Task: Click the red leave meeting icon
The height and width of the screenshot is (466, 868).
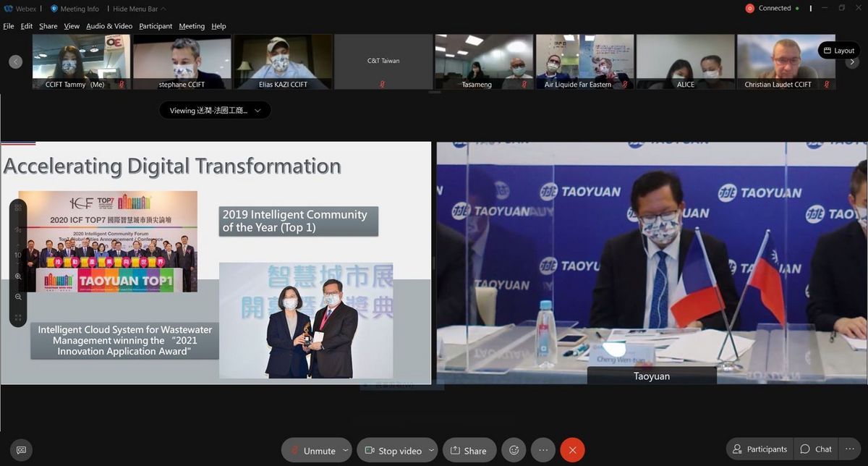Action: [572, 450]
